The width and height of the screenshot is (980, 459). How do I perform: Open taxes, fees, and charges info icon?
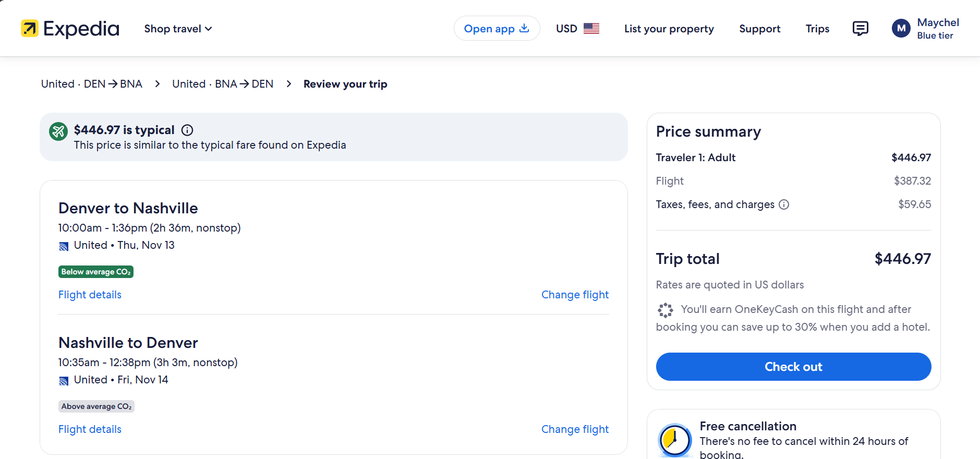pos(784,204)
